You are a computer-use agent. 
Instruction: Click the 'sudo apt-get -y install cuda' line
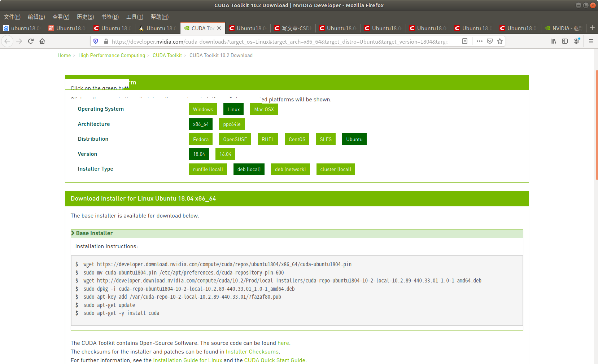[121, 313]
